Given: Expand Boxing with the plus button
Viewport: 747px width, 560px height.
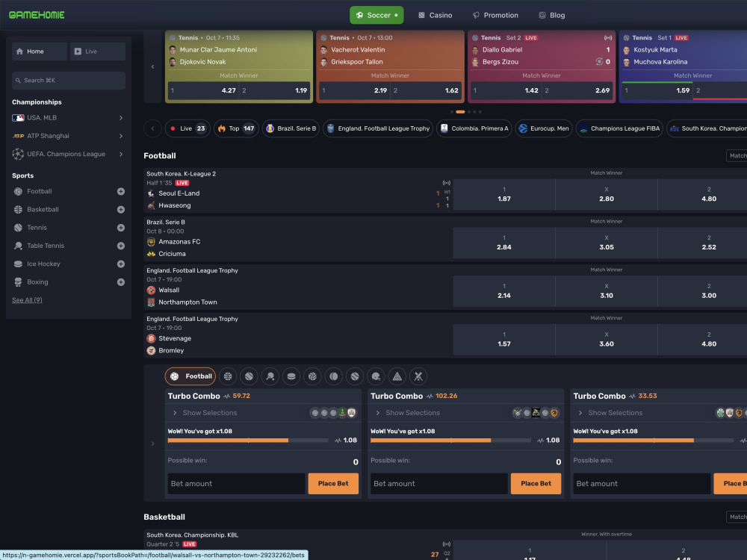Looking at the screenshot, I should 121,282.
